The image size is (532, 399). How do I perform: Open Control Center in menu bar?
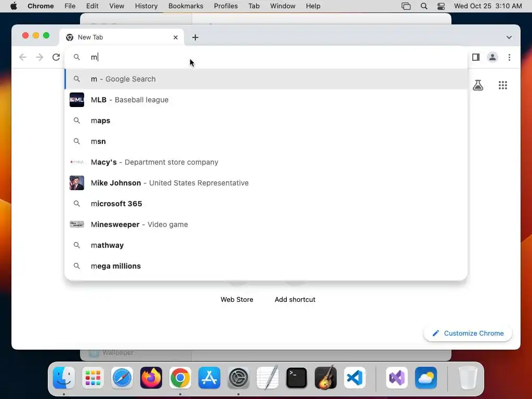pyautogui.click(x=441, y=6)
